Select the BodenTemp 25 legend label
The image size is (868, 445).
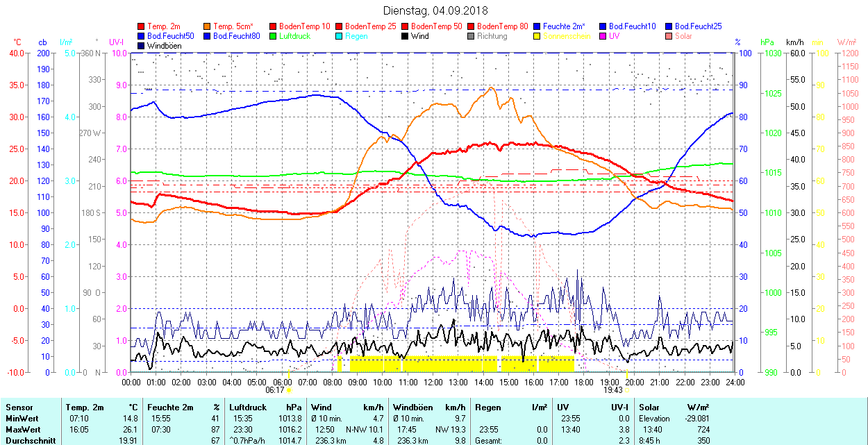[371, 26]
